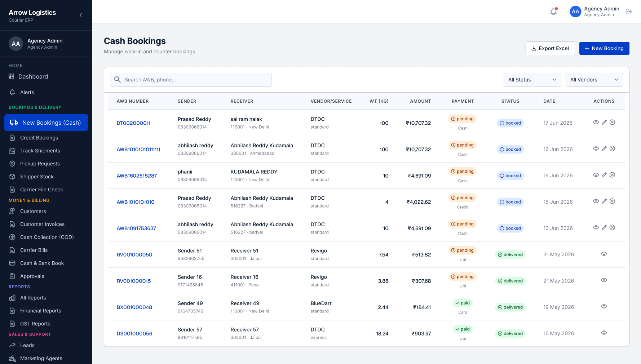641x364 pixels.
Task: Edit booking AWB1091753637 with pencil icon
Action: coord(604,228)
